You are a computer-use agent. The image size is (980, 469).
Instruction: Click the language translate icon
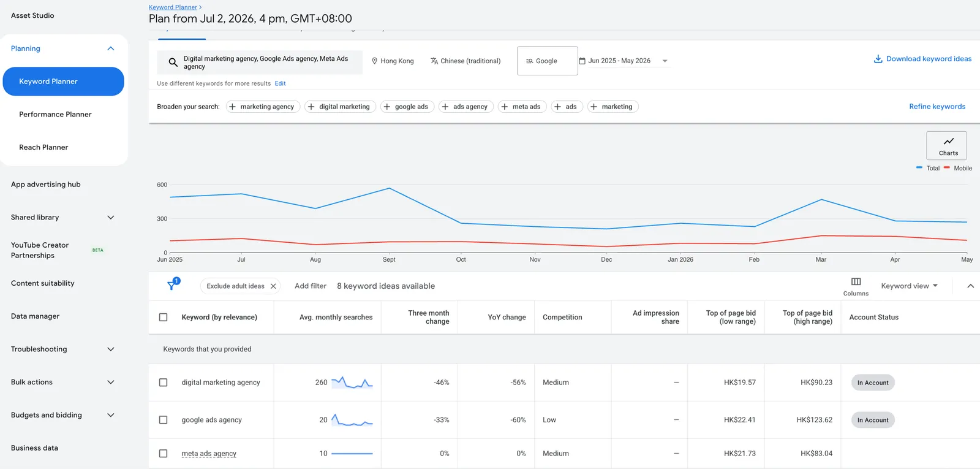pyautogui.click(x=434, y=61)
